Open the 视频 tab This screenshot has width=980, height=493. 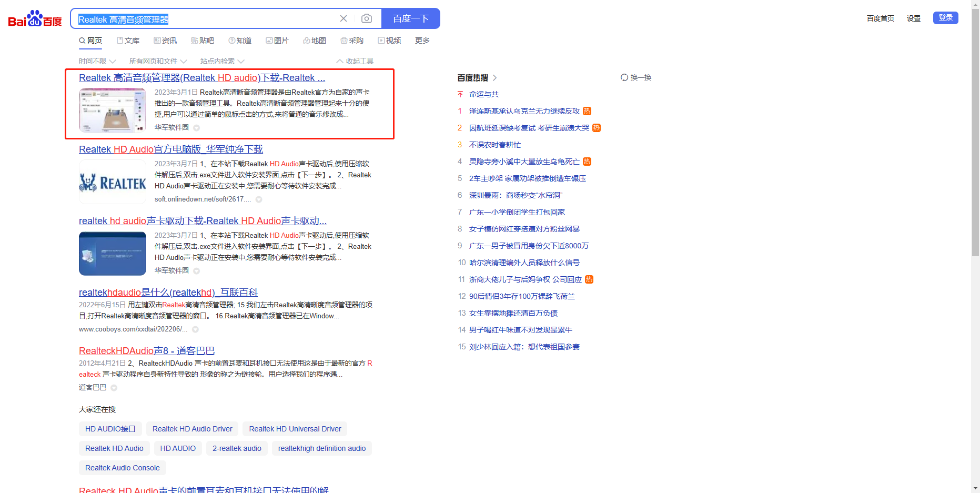(x=389, y=41)
